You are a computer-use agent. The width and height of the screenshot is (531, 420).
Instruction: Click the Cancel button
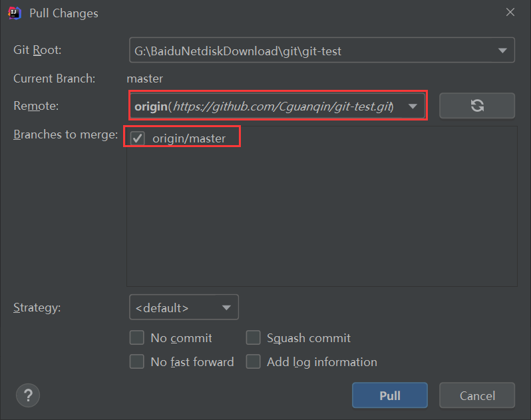click(x=477, y=395)
